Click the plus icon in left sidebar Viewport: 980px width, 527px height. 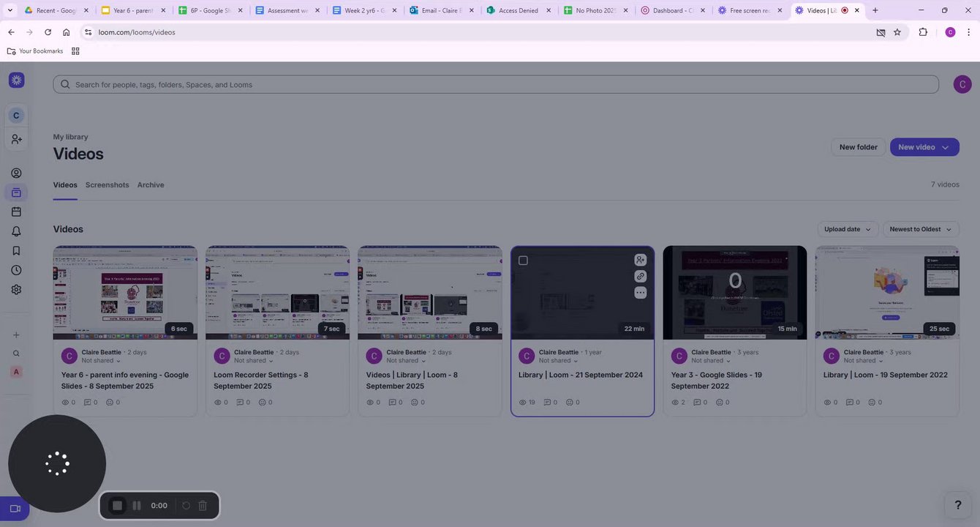coord(16,334)
